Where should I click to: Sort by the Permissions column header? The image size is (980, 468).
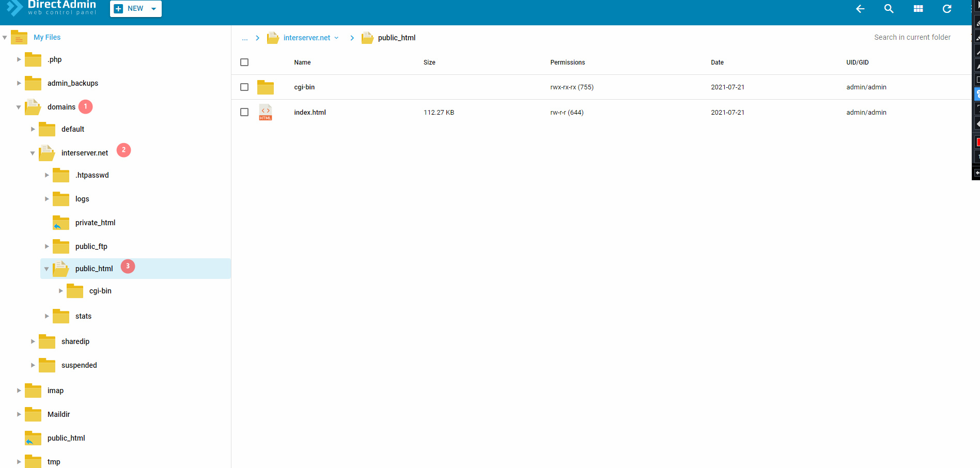[567, 63]
